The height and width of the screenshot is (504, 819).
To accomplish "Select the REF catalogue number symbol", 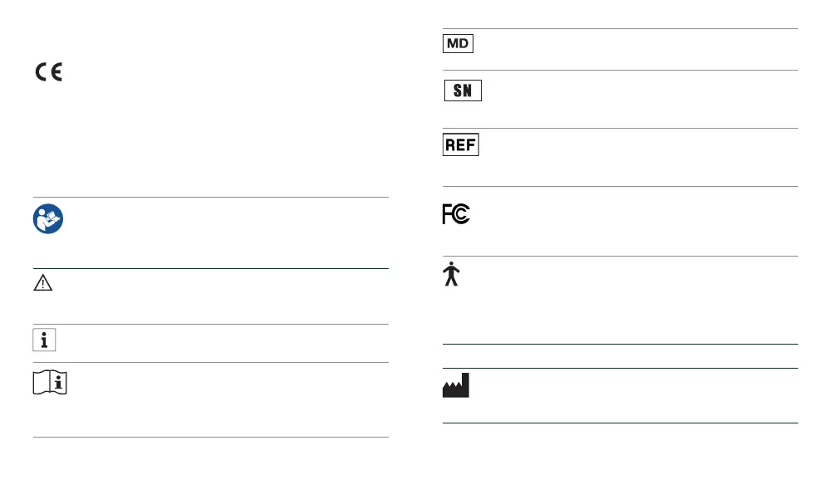I will (x=460, y=145).
